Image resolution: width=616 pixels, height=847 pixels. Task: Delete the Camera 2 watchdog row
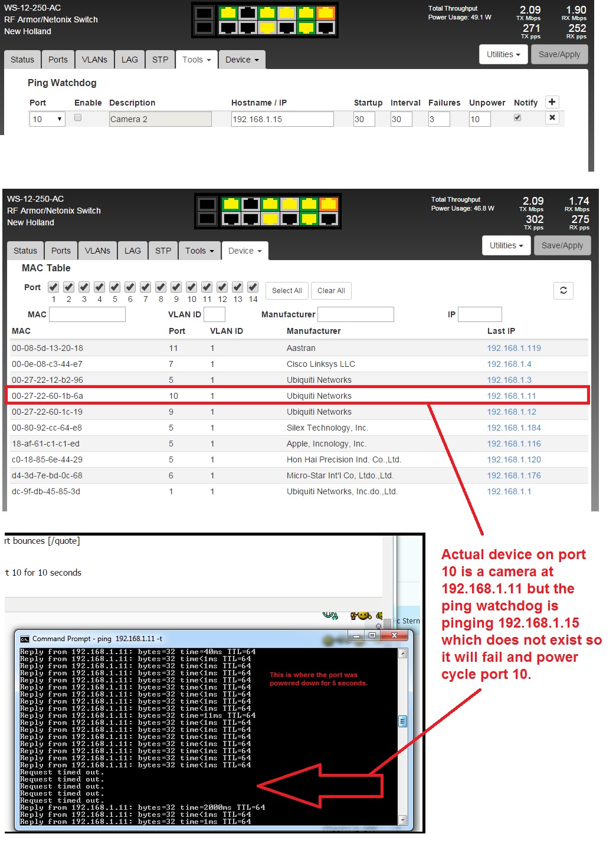(x=552, y=118)
